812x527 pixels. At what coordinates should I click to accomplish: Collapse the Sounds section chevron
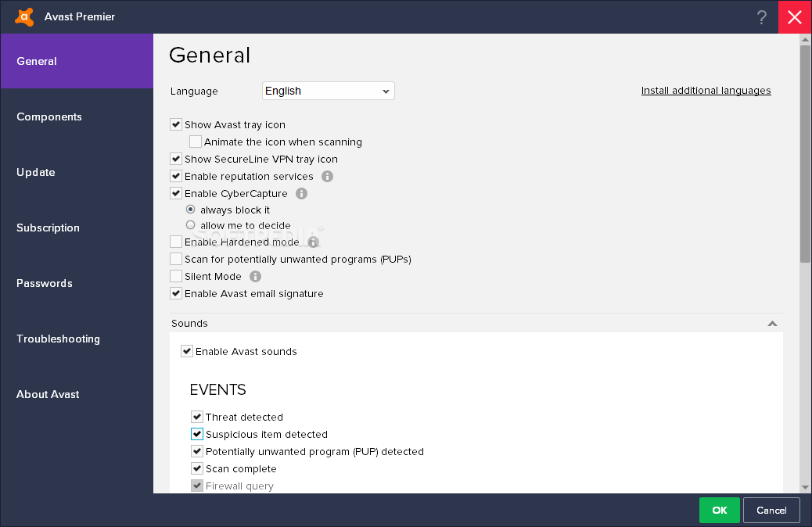pos(772,324)
